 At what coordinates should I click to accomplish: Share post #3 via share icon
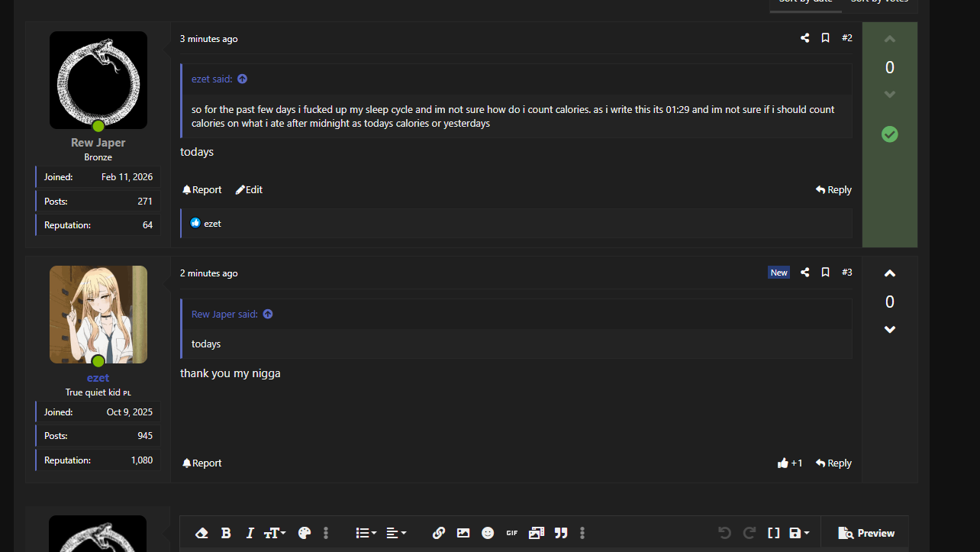click(x=804, y=273)
